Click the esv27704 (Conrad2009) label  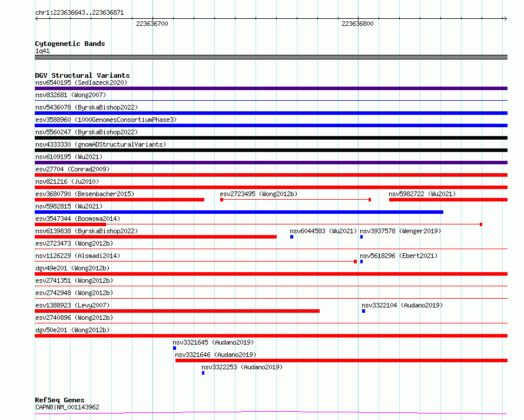click(72, 169)
